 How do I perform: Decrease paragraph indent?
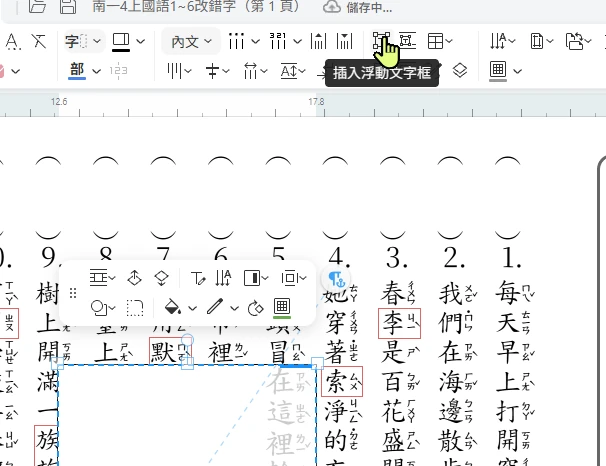click(318, 41)
